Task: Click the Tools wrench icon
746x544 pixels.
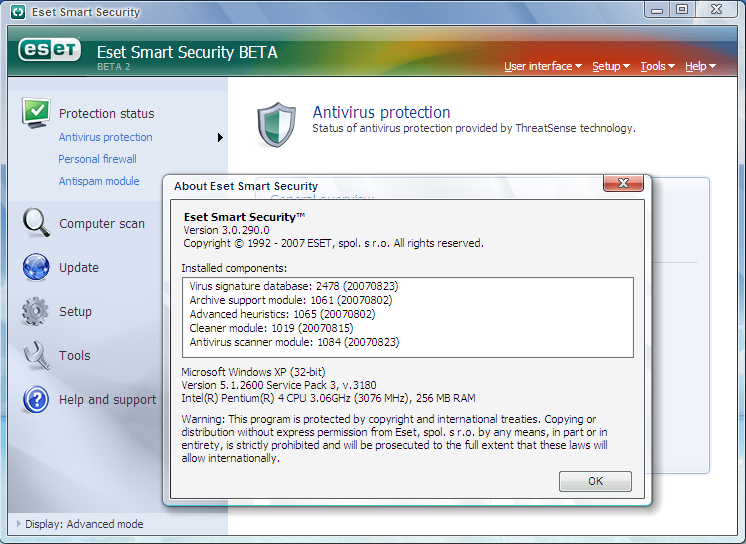Action: coord(36,355)
